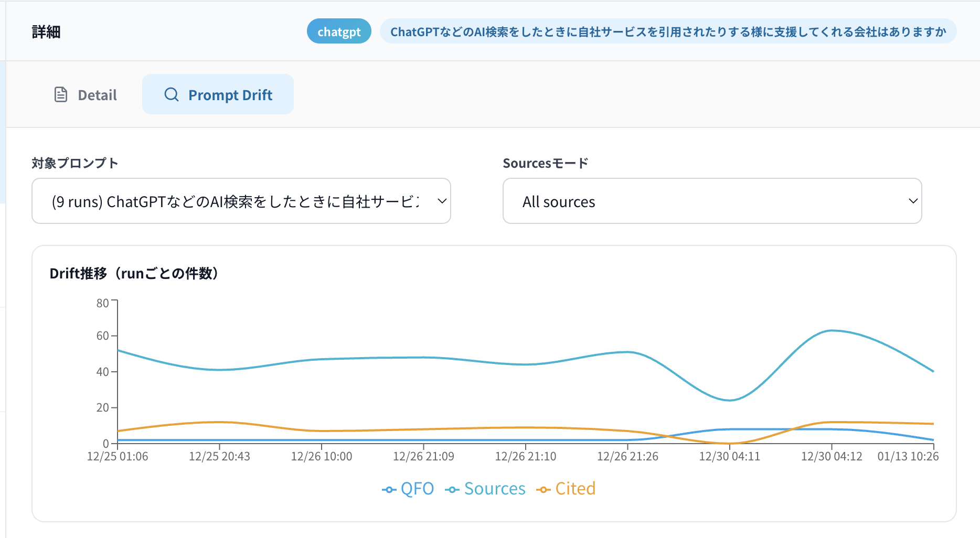Click the QFO legend marker icon

(389, 489)
